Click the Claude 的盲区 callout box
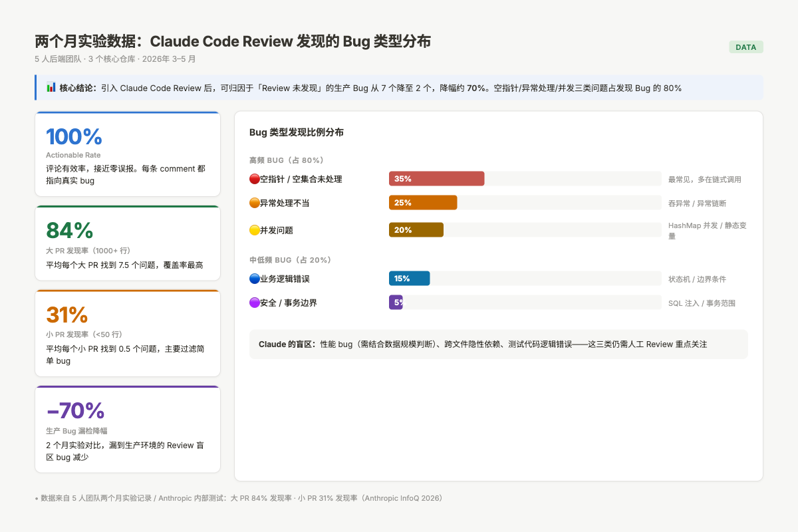 tap(499, 344)
